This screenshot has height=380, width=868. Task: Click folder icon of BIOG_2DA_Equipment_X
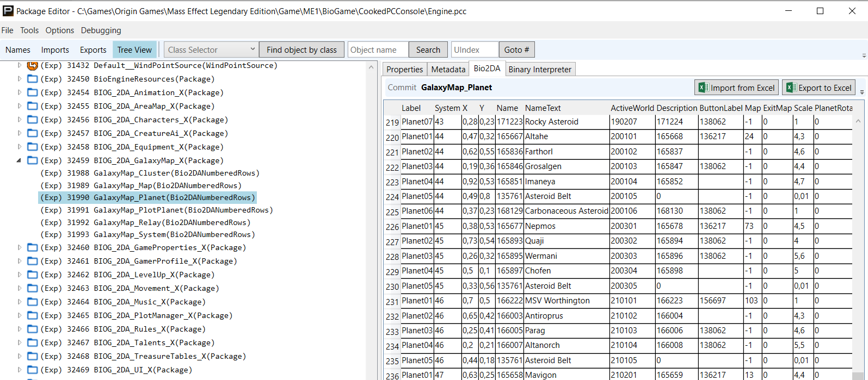click(x=33, y=147)
